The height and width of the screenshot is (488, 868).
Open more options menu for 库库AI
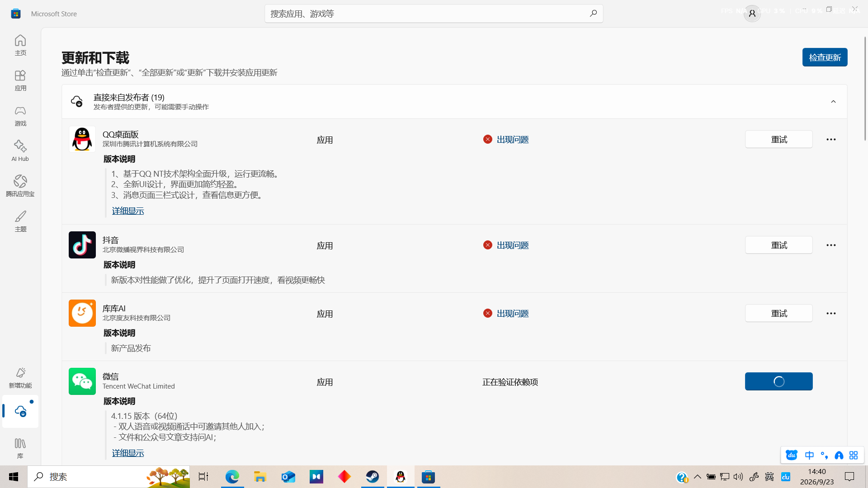(x=831, y=313)
